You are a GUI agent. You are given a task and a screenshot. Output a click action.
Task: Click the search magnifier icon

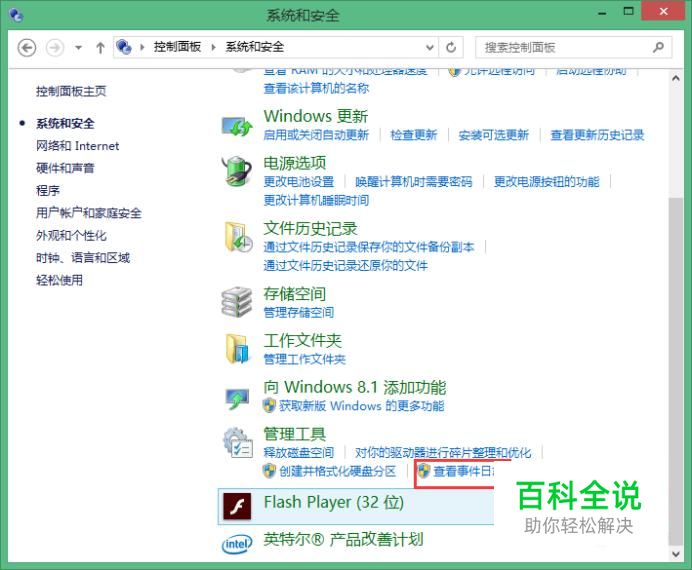coord(658,47)
